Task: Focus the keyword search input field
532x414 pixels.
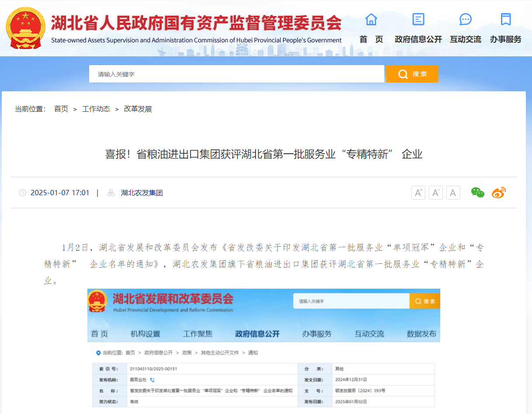Action: 236,74
